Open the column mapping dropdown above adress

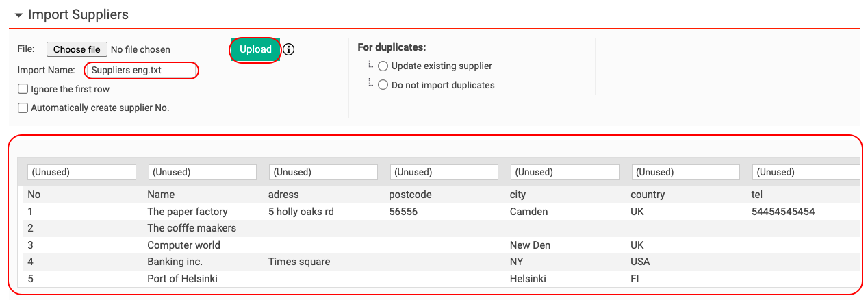coord(323,172)
